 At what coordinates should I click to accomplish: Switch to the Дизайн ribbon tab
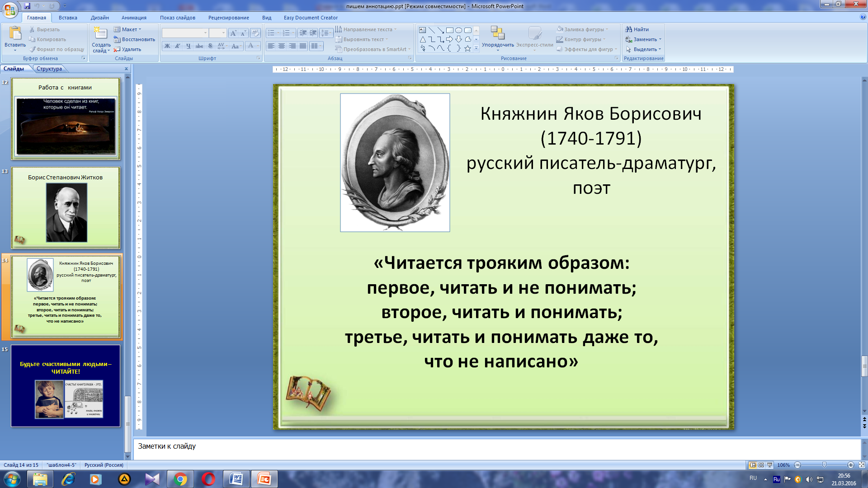point(99,18)
